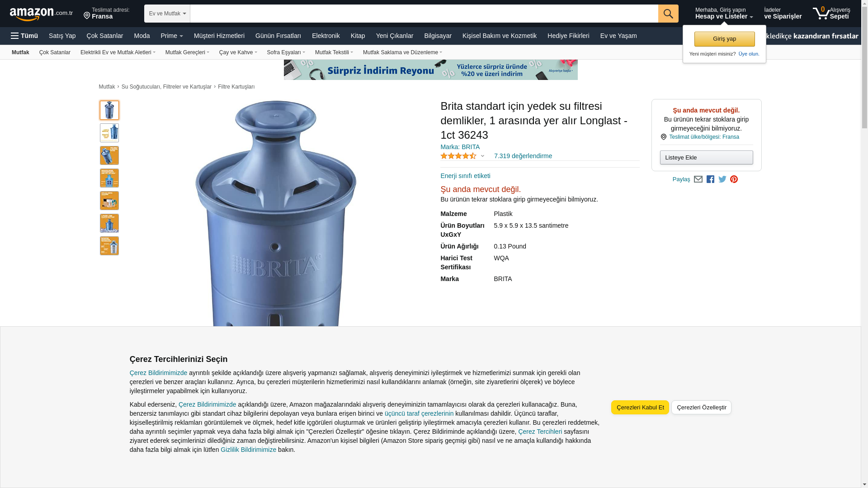Expand the star rating breakdown chevron
The image size is (868, 488).
pos(482,156)
